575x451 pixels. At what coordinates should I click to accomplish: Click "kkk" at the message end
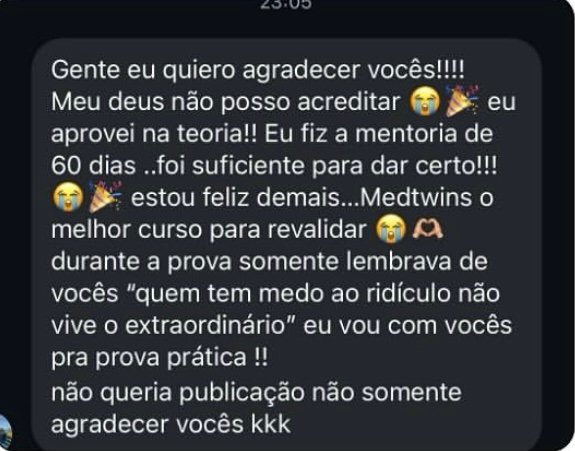[x=271, y=424]
